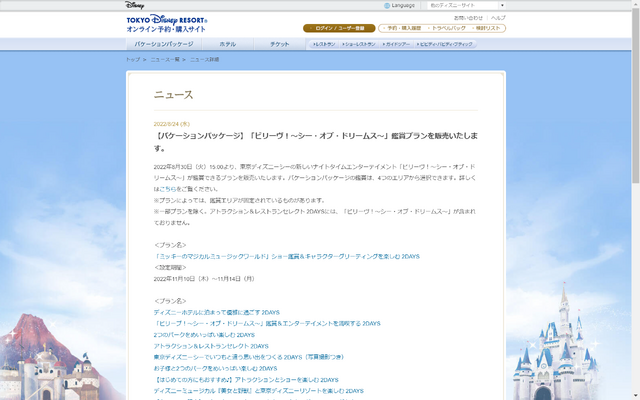Click the ニュース page heading
This screenshot has width=640, height=400.
tap(173, 95)
